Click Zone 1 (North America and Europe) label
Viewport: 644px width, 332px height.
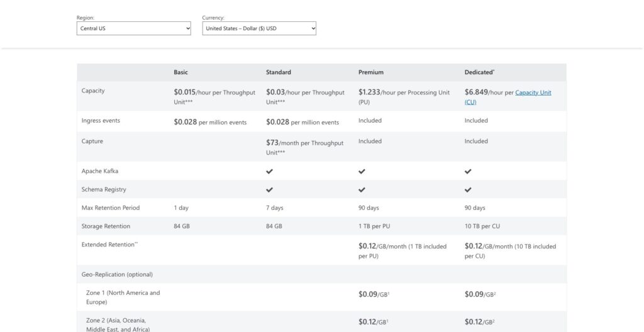[123, 297]
